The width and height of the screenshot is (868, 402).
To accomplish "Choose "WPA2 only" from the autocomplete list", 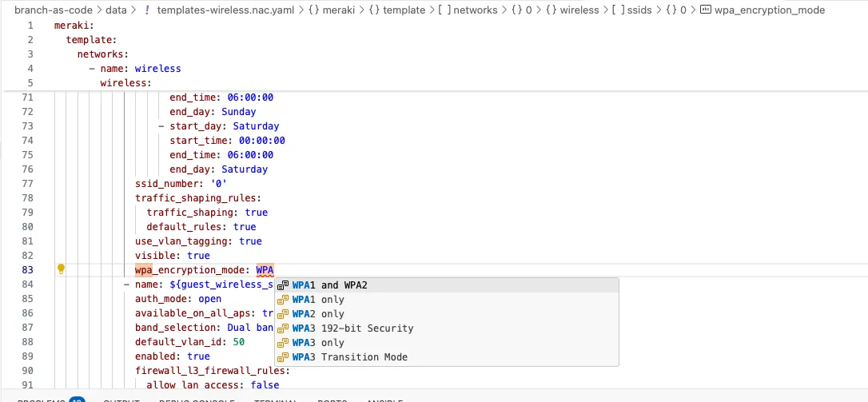I will click(x=318, y=314).
